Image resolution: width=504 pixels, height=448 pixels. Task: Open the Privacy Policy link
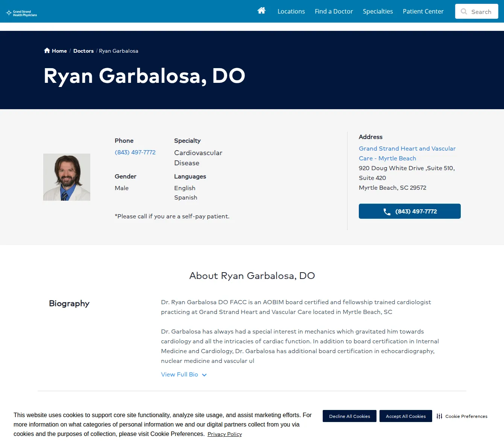tap(225, 434)
